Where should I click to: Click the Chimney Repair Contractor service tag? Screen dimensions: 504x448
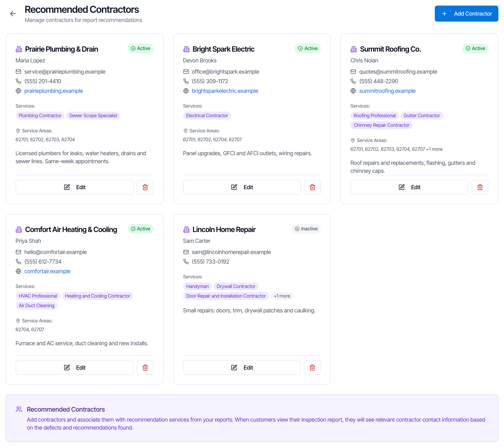point(381,125)
